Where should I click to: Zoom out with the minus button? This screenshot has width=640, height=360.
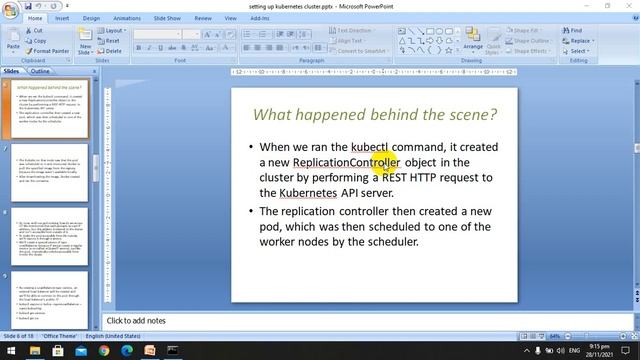click(568, 336)
